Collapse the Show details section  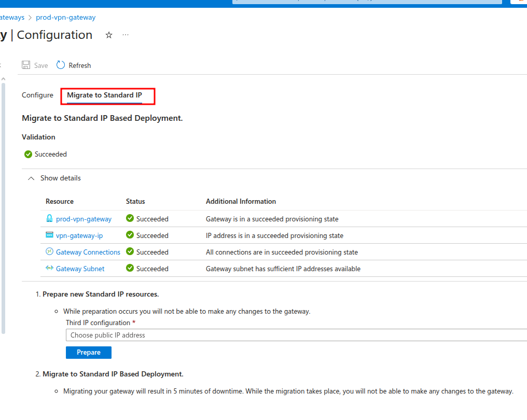(31, 178)
